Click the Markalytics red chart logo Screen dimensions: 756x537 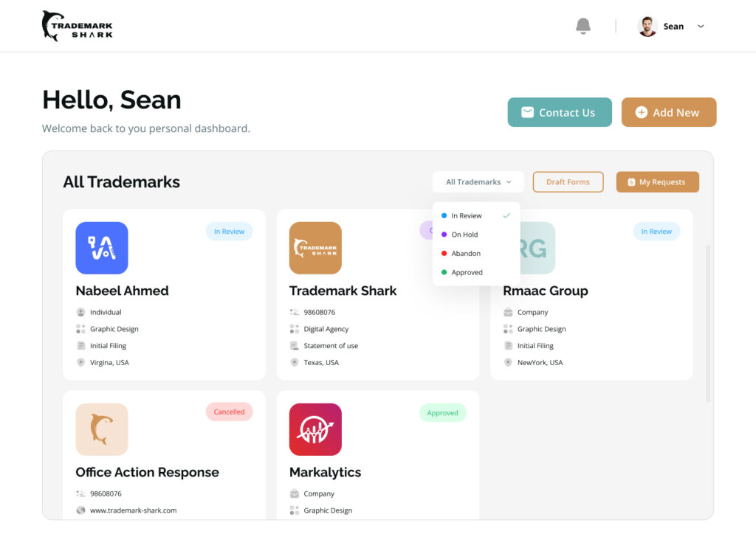coord(315,429)
